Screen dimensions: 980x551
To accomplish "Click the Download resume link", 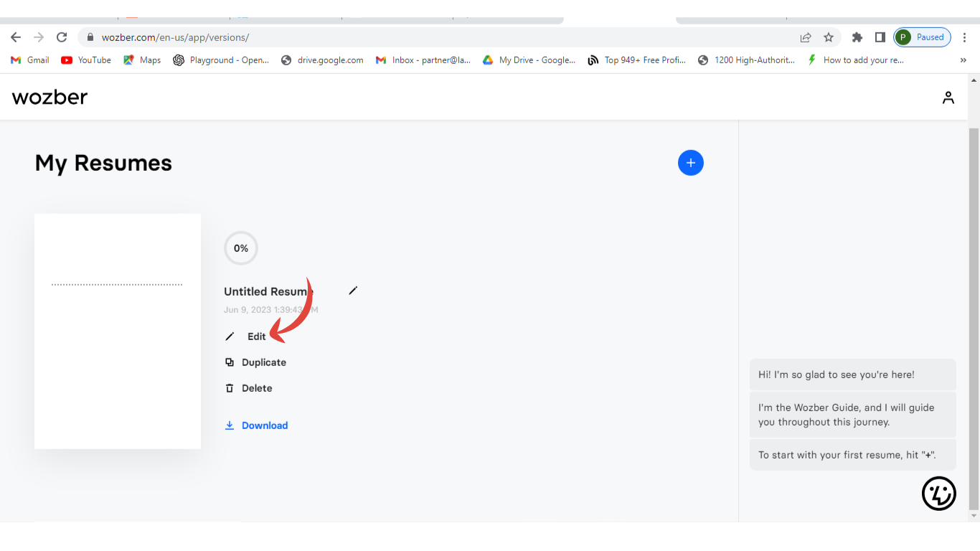I will click(264, 425).
